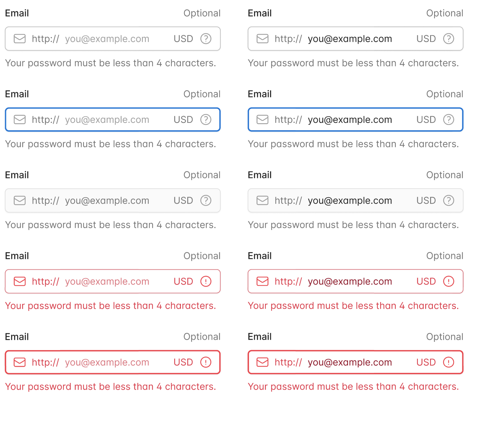Screen dimensions: 504x424
Task: Click red envelope icon in thick-red-bordered placeholder field
Action: click(20, 362)
